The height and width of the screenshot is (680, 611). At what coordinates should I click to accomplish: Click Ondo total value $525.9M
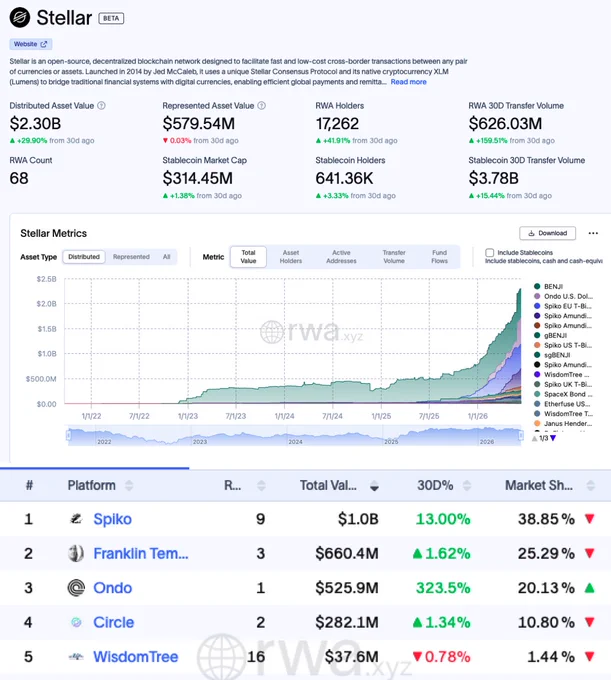coord(347,588)
